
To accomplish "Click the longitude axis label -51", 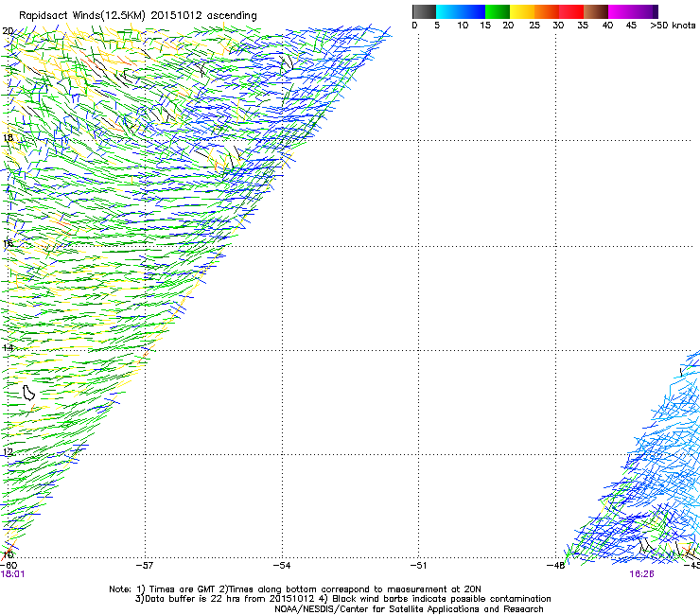I will point(418,566).
